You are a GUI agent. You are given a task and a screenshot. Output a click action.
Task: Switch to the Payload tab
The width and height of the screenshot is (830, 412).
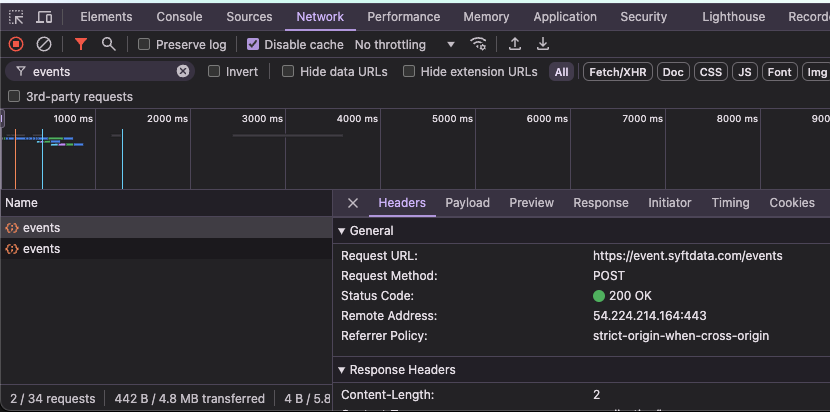(467, 203)
